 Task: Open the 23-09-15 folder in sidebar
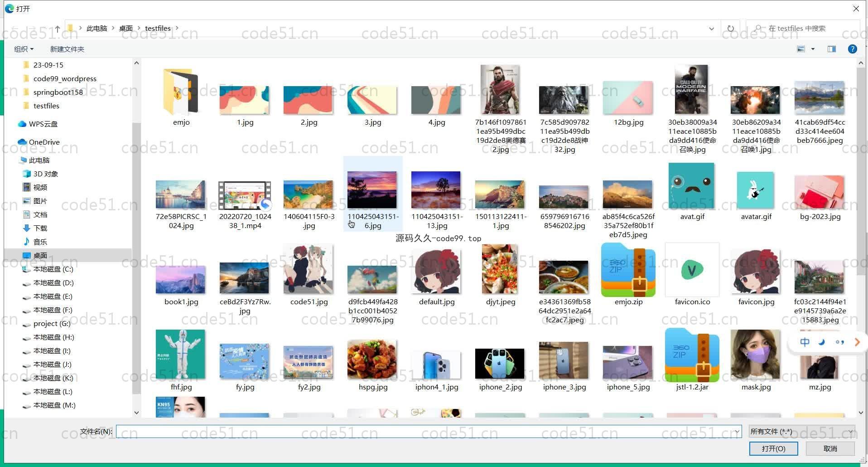[43, 65]
